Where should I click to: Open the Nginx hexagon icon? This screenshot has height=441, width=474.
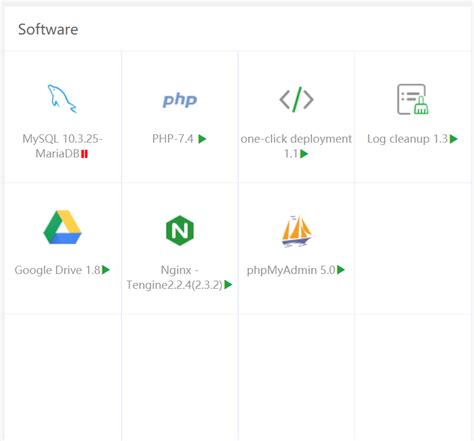coord(180,230)
